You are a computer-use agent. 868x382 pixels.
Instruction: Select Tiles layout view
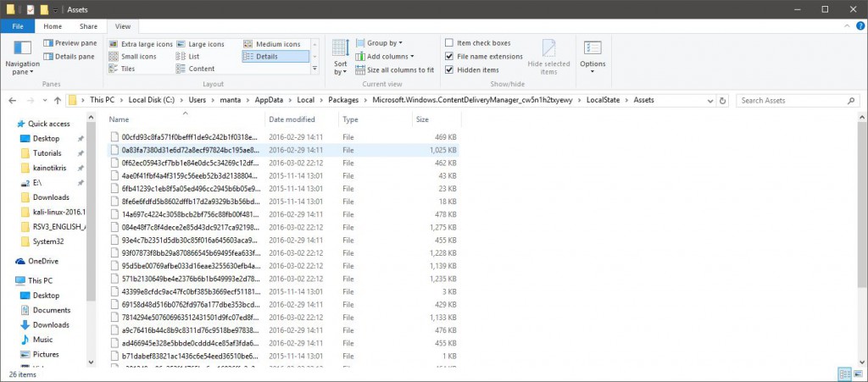pos(122,69)
